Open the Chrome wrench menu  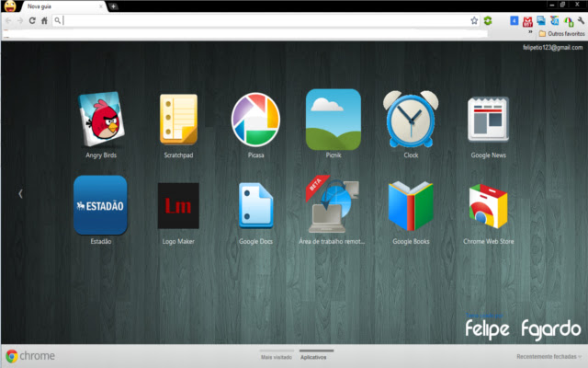[581, 20]
